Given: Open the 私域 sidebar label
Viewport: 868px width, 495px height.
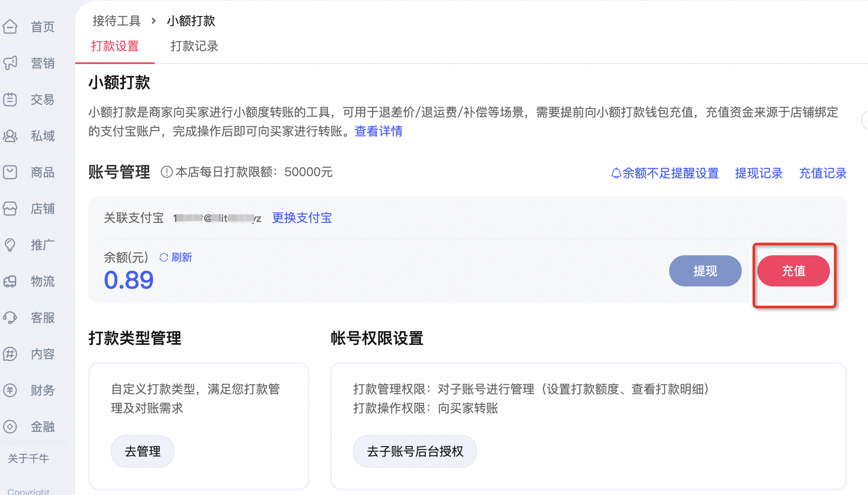Looking at the screenshot, I should [43, 136].
